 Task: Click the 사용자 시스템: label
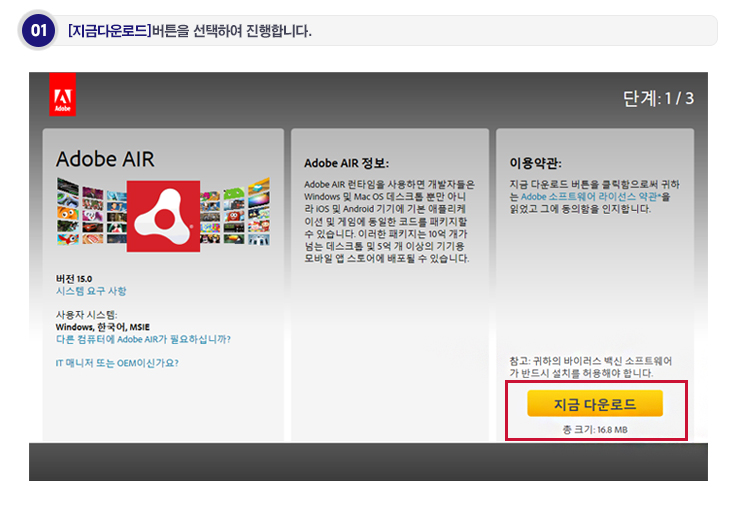[x=86, y=315]
